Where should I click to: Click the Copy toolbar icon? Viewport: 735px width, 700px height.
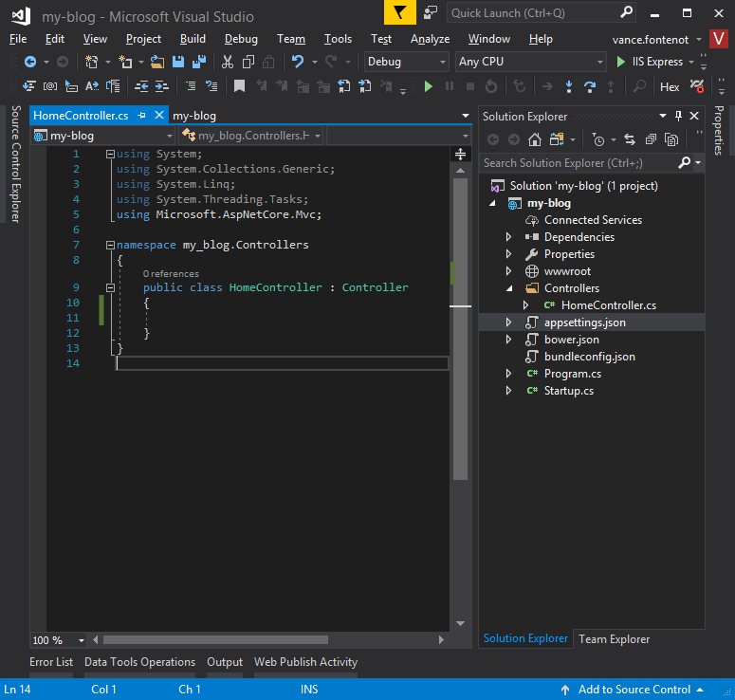pos(248,62)
